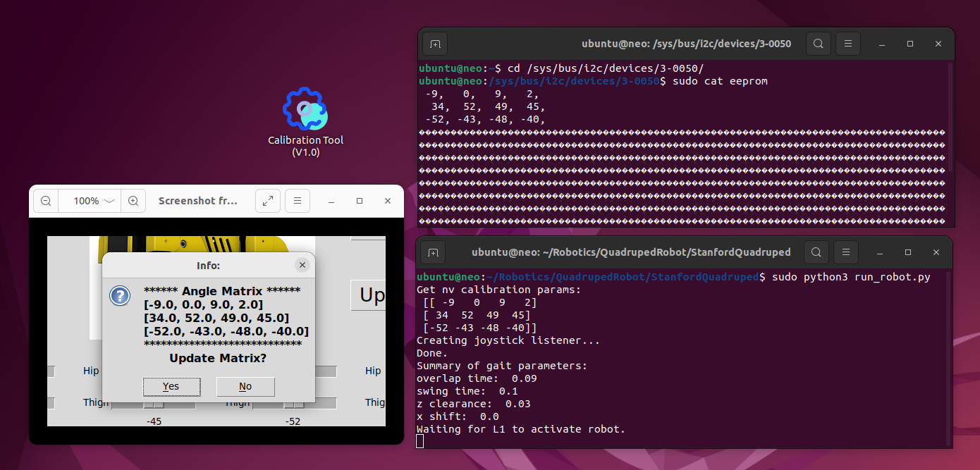Click 'Waiting for L1 to activate robot.' line
The image size is (980, 470).
tap(521, 429)
